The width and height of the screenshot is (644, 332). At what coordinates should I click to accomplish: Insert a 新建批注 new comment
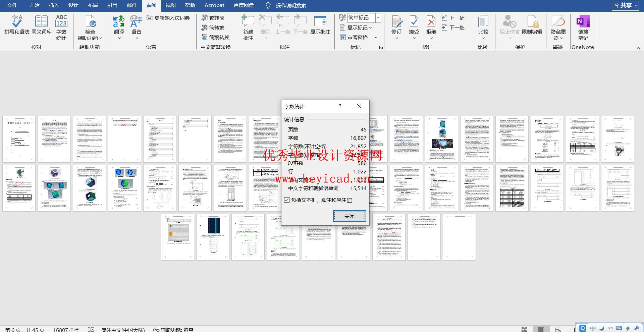[x=248, y=28]
